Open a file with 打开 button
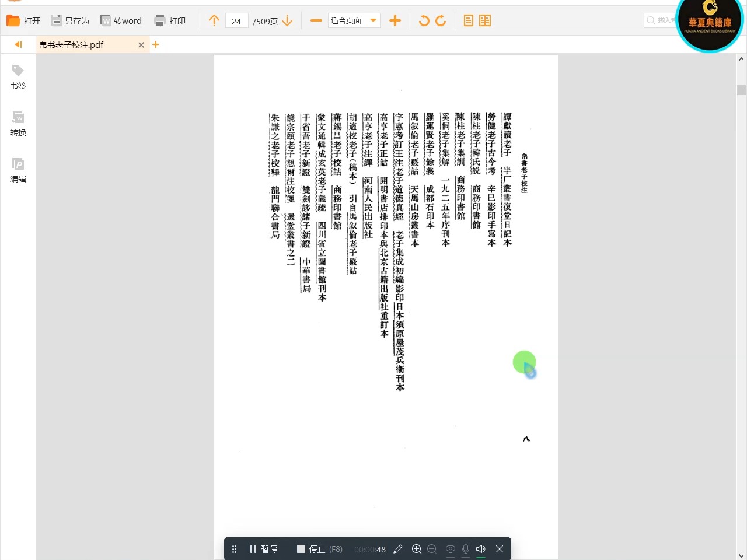The height and width of the screenshot is (560, 747). pos(23,21)
